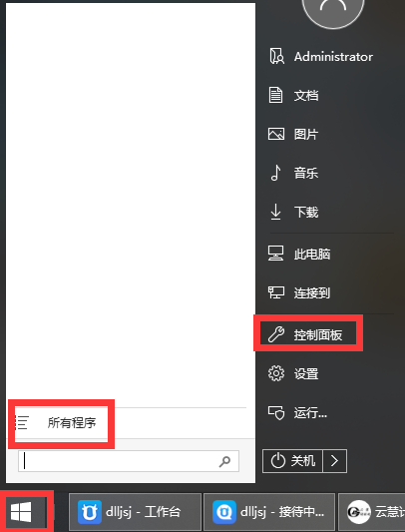Open the 云慧 taskbar application
The image size is (405, 532).
coord(372,512)
